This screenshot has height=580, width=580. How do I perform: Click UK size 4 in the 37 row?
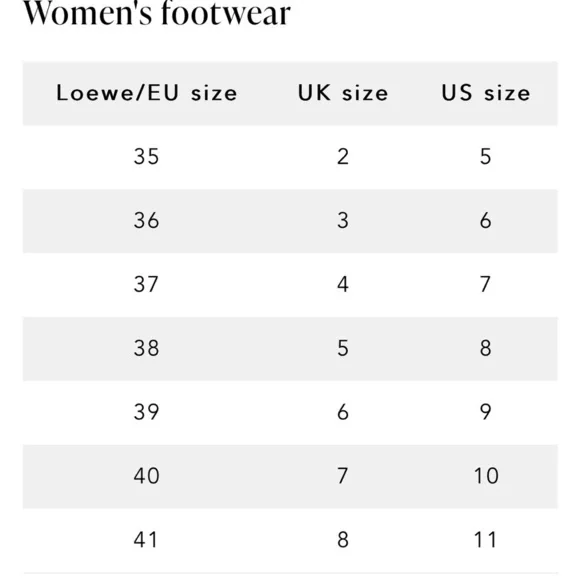[343, 284]
